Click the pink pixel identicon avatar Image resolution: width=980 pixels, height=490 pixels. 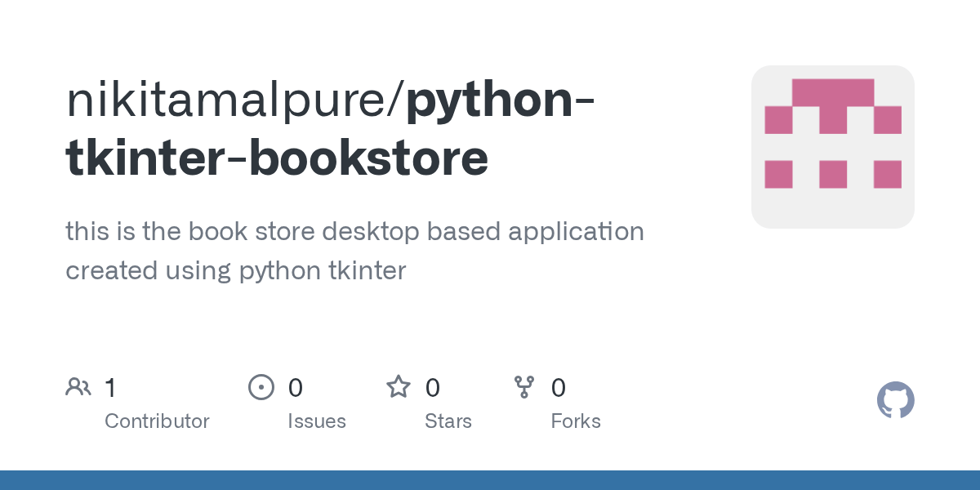pyautogui.click(x=832, y=147)
